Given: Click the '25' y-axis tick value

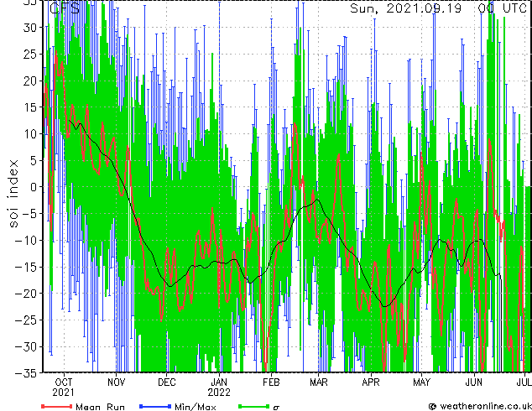Looking at the screenshot, I should pyautogui.click(x=30, y=54).
